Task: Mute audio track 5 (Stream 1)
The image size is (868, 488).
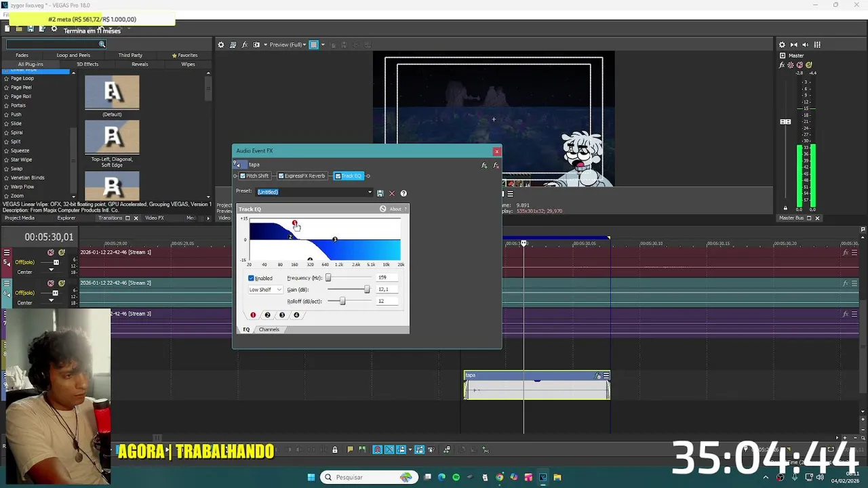Action: [x=51, y=252]
